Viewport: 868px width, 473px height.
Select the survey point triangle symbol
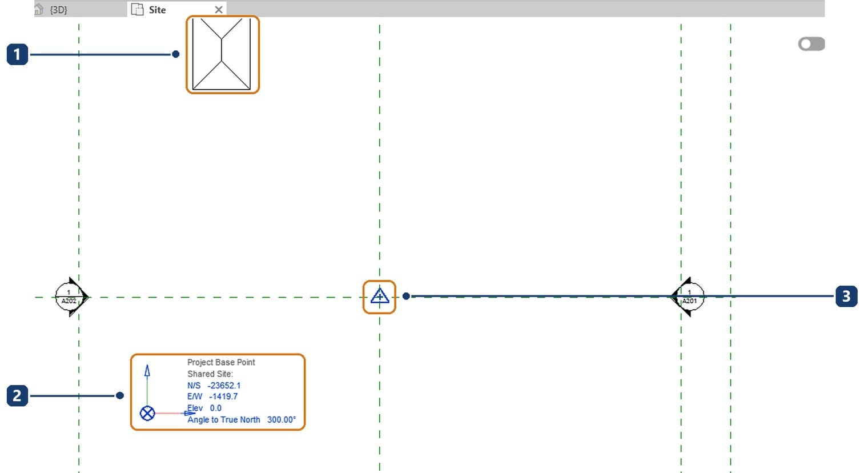point(380,296)
